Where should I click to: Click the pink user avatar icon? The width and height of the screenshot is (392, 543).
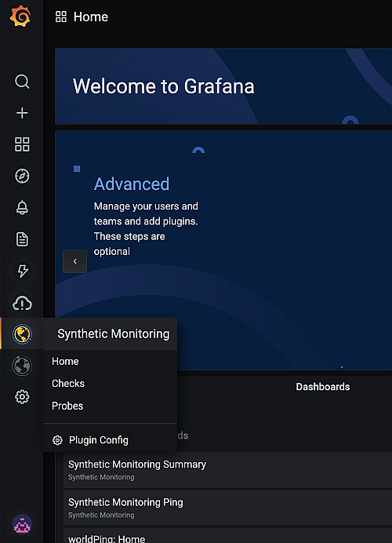point(22,524)
